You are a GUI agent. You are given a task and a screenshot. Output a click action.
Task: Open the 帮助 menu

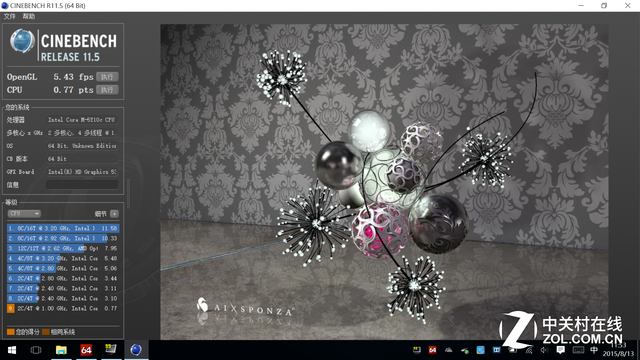[29, 16]
